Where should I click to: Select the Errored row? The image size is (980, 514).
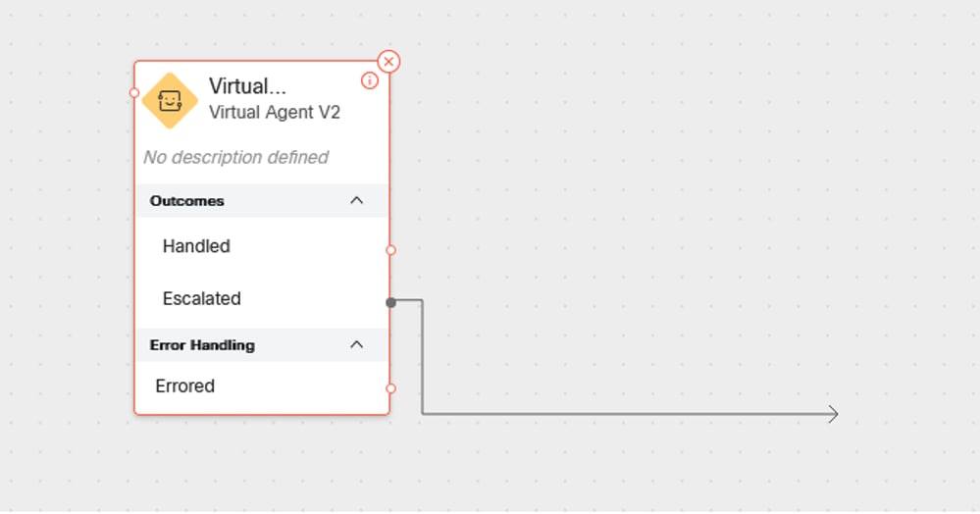(262, 386)
